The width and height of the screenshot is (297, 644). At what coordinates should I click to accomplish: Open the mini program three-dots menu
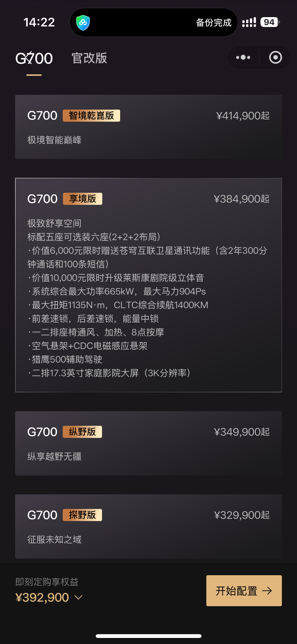(243, 57)
